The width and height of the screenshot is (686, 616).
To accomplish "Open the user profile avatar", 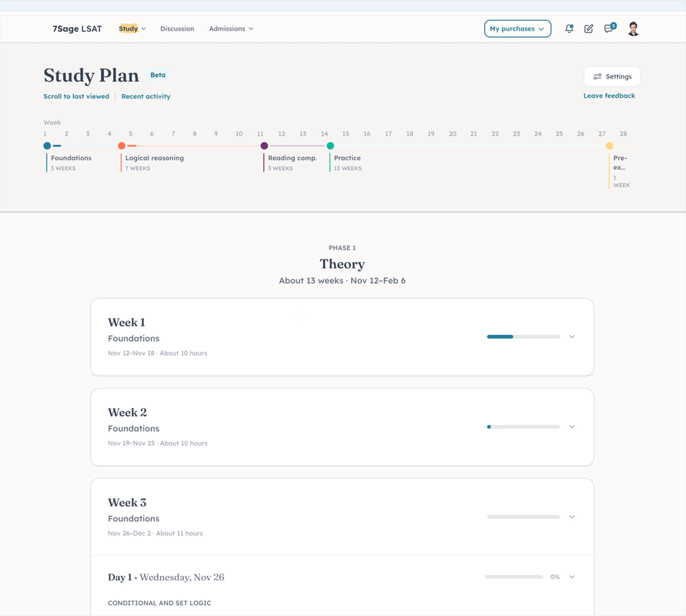I will click(633, 28).
